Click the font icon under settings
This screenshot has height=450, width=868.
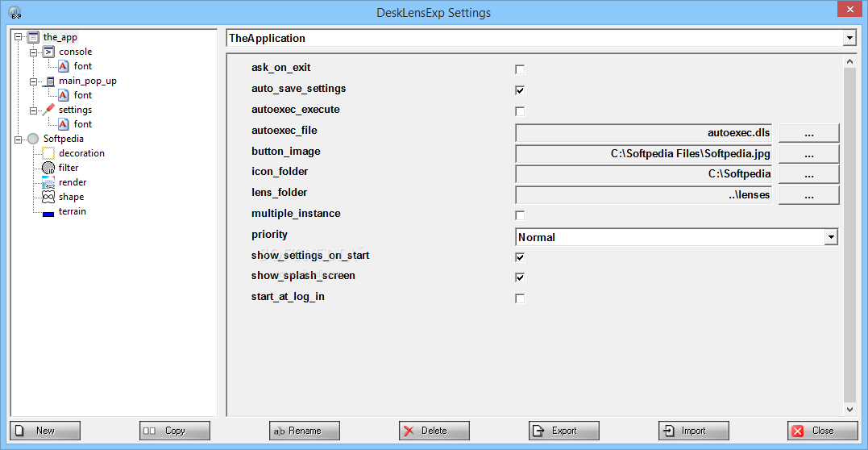pyautogui.click(x=64, y=124)
